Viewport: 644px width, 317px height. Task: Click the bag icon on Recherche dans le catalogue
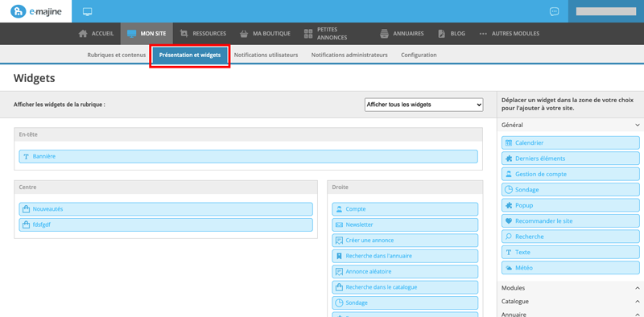(339, 287)
